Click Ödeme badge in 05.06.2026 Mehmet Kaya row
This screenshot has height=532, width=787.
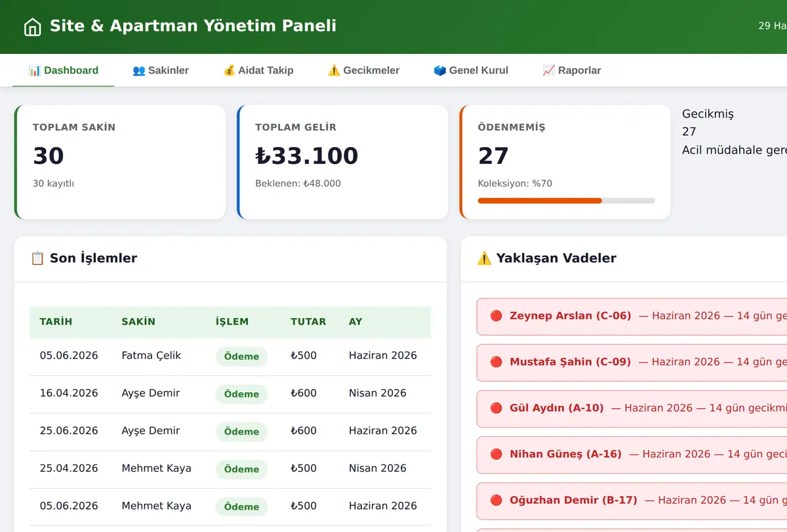tap(241, 506)
